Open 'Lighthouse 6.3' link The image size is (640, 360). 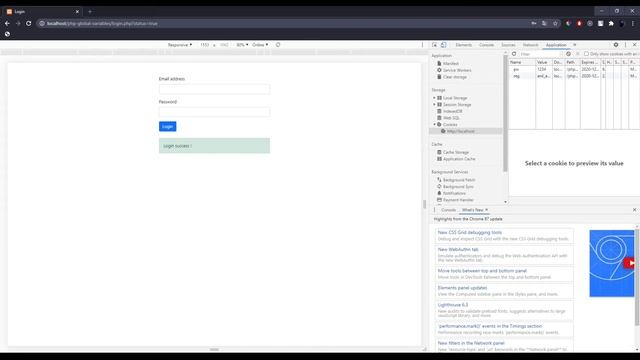(453, 305)
